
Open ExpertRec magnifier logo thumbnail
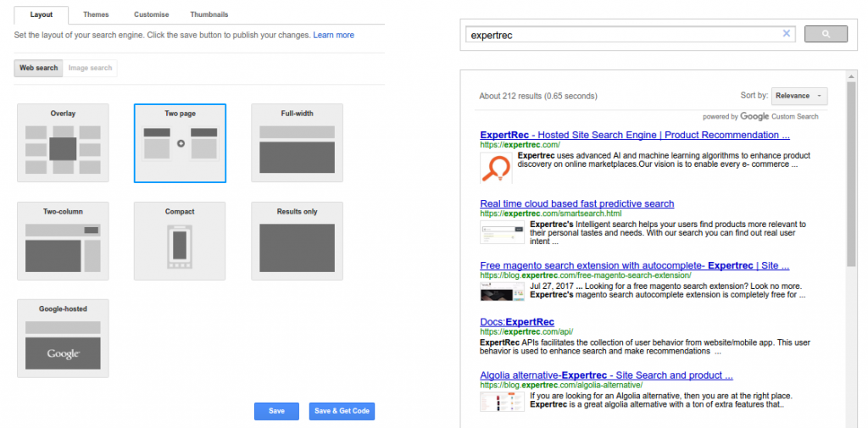tap(496, 168)
